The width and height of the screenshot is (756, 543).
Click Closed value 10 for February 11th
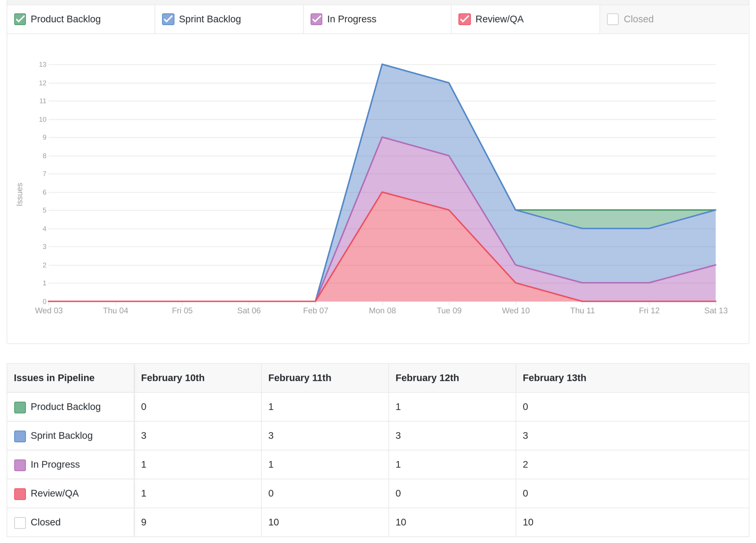(273, 522)
